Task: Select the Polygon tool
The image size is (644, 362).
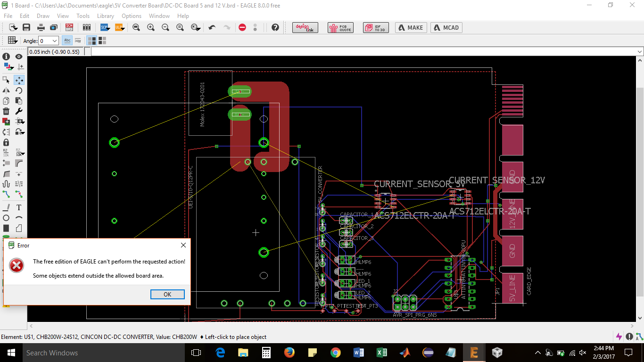Action: [19, 228]
